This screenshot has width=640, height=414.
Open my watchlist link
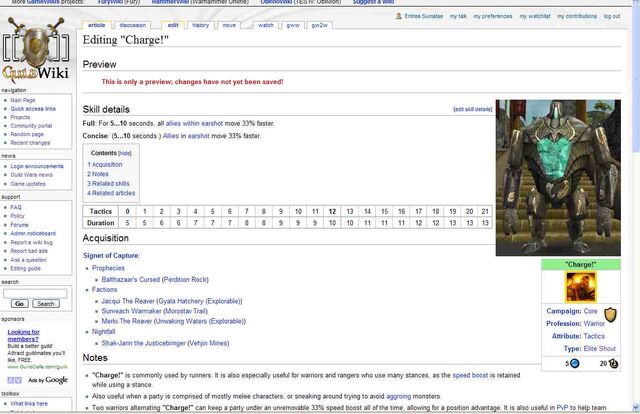(x=535, y=16)
